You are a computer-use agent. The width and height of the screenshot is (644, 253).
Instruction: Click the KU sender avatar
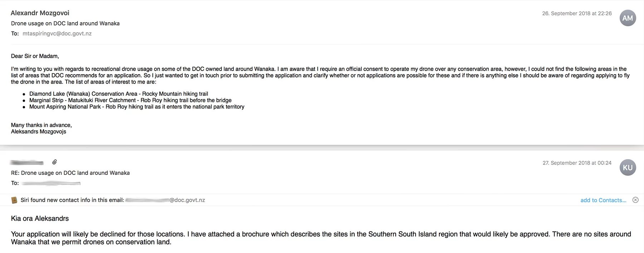click(x=628, y=168)
